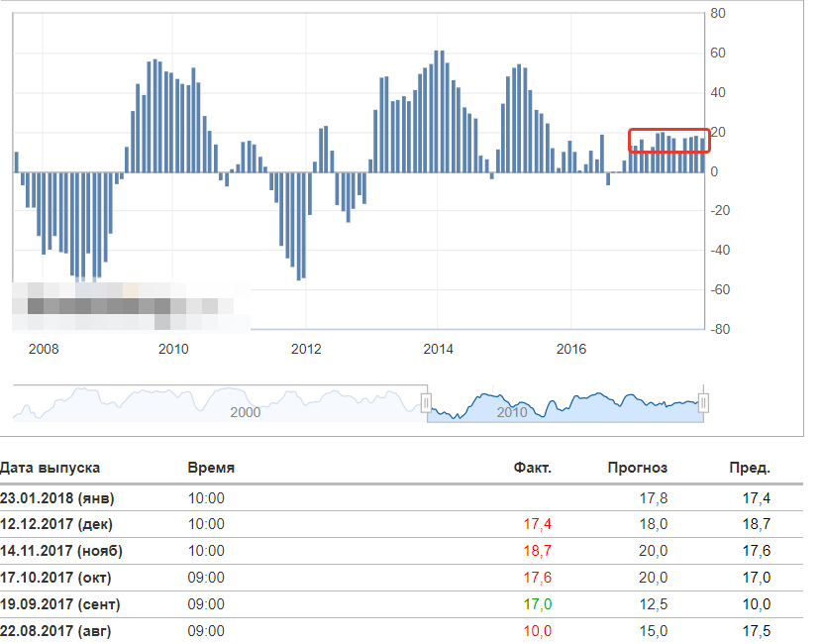Click the 14.11.2017 (нояб) release date

[x=61, y=551]
